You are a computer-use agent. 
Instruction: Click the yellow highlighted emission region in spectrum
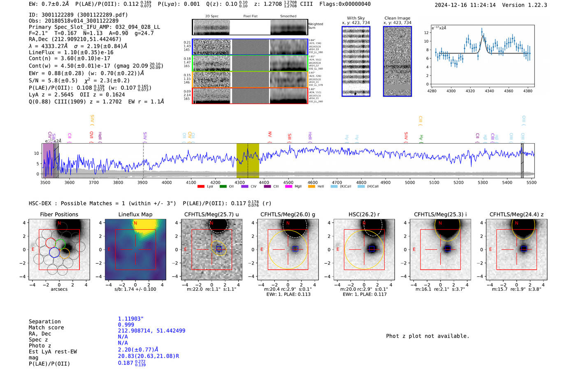click(x=248, y=161)
